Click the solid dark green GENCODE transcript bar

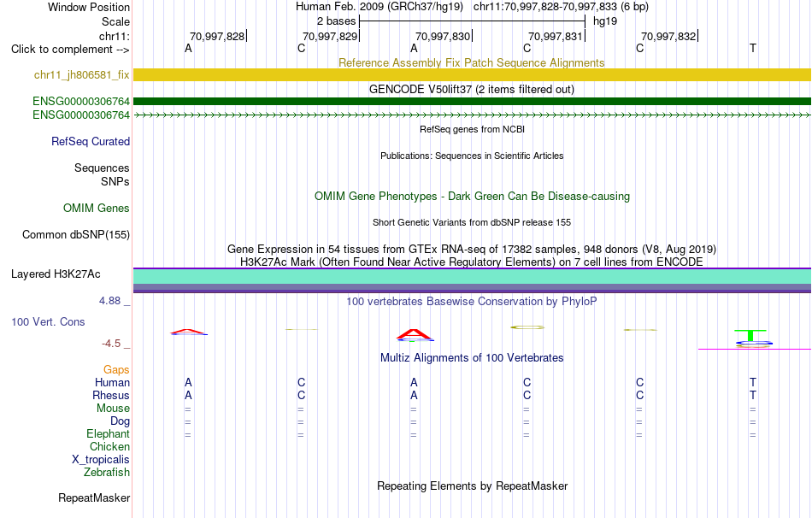coord(472,101)
